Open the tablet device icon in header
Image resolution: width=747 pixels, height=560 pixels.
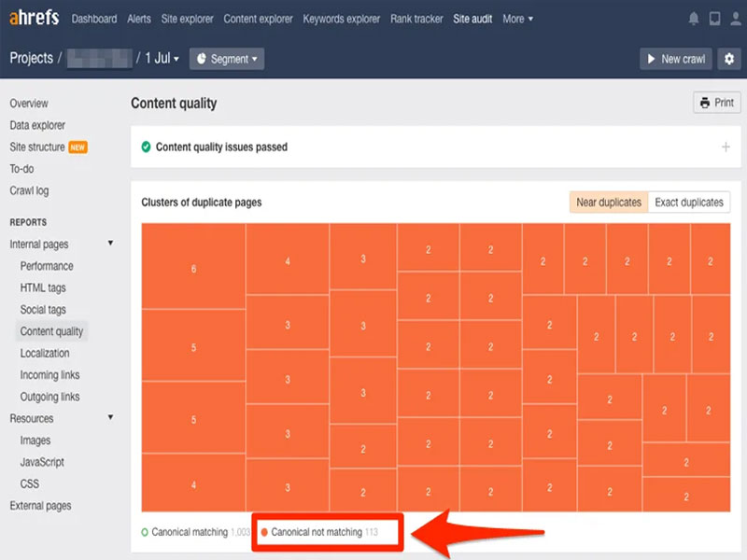(x=714, y=19)
